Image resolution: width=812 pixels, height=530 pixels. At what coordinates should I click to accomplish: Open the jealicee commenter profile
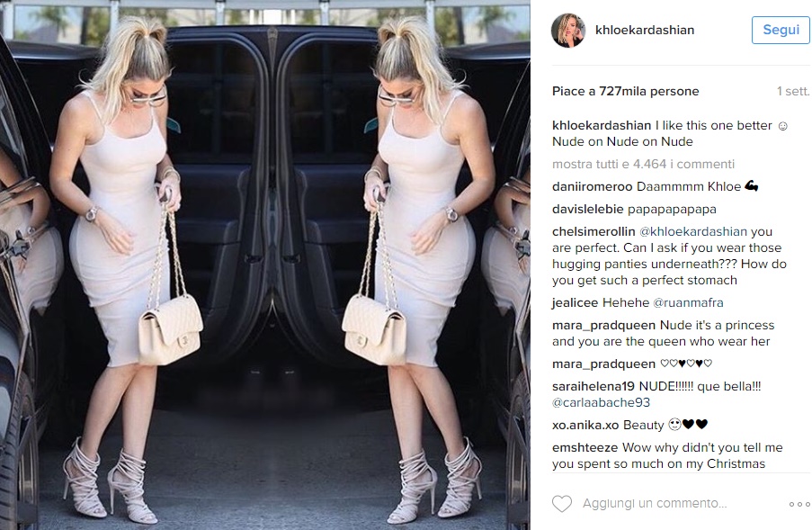(575, 302)
